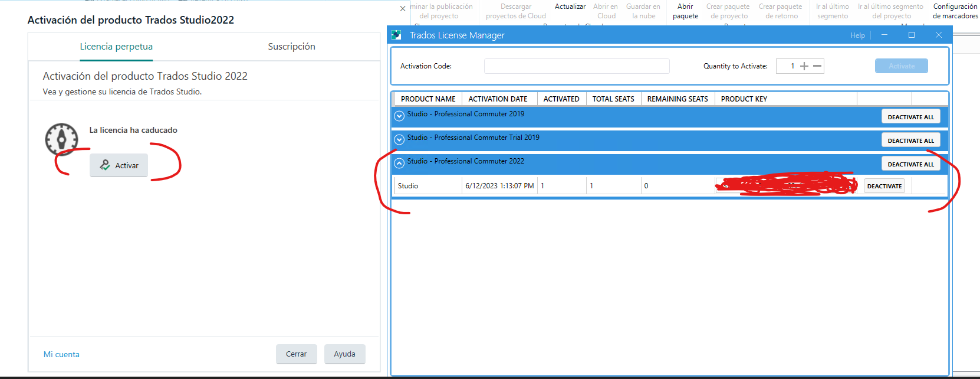
Task: Deactivate all for Professional Commuter 2019
Action: (x=911, y=117)
